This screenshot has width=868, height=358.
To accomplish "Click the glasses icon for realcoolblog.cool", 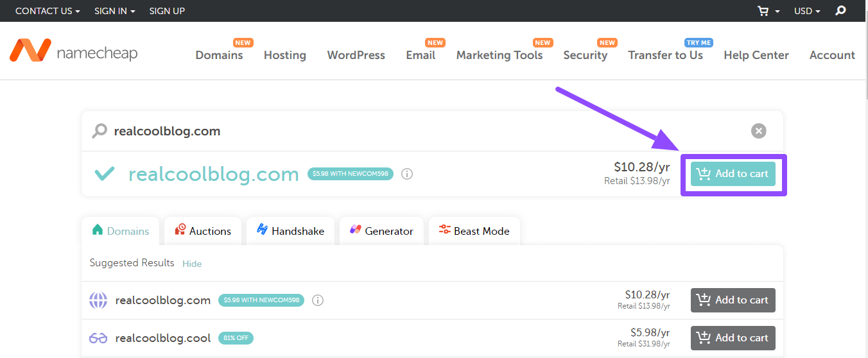I will click(98, 338).
